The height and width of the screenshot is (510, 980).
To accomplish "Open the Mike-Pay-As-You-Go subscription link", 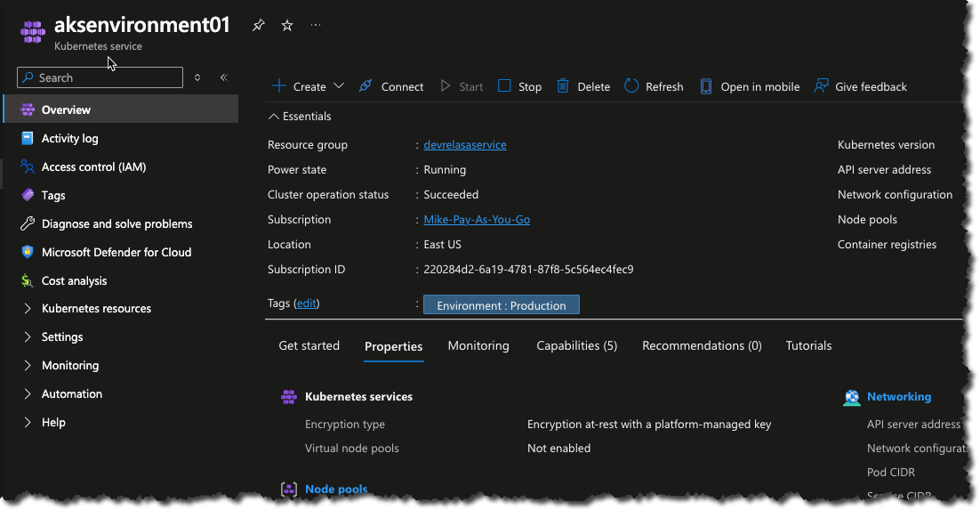I will pos(477,220).
